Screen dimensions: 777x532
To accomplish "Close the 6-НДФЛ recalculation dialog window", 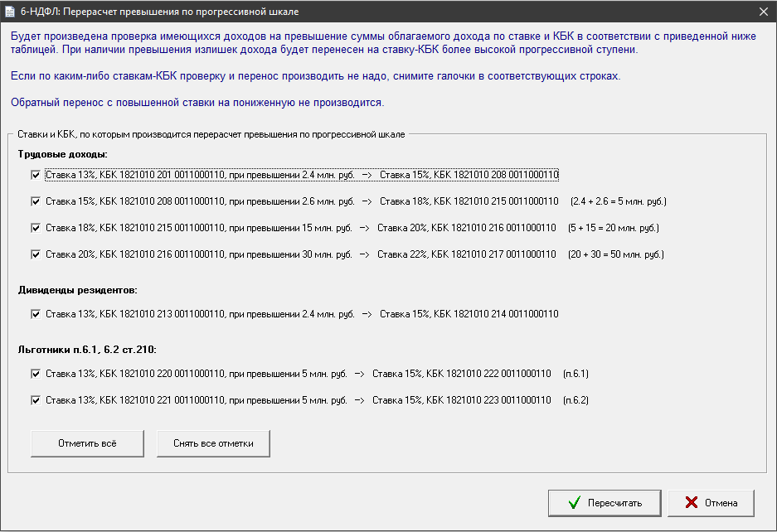I will pos(762,12).
